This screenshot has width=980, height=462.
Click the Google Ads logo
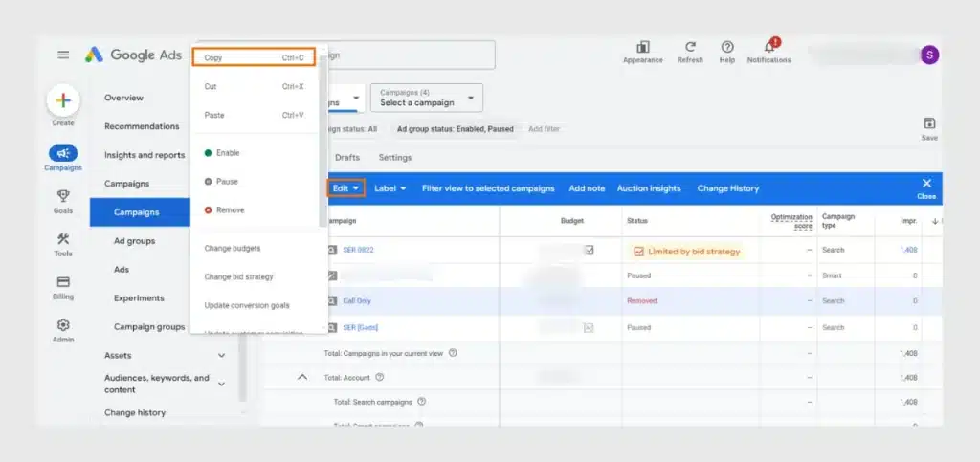[133, 55]
